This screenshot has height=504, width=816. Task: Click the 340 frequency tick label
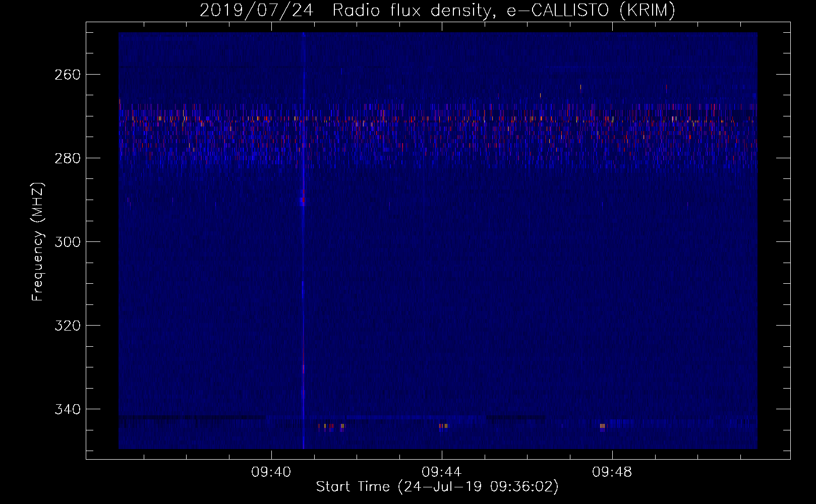tap(68, 410)
